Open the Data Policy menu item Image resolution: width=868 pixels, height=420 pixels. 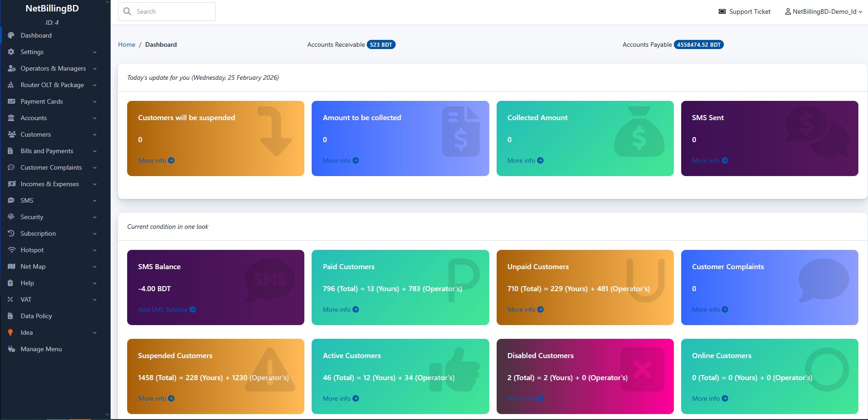click(x=36, y=316)
